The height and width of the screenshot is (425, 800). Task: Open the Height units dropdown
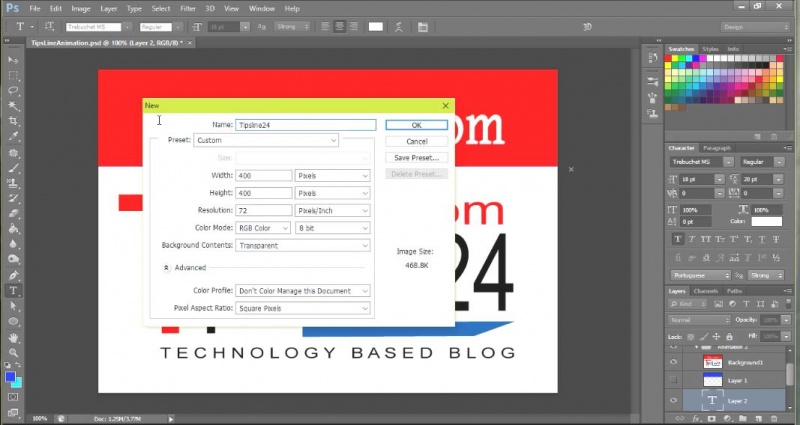click(x=333, y=193)
